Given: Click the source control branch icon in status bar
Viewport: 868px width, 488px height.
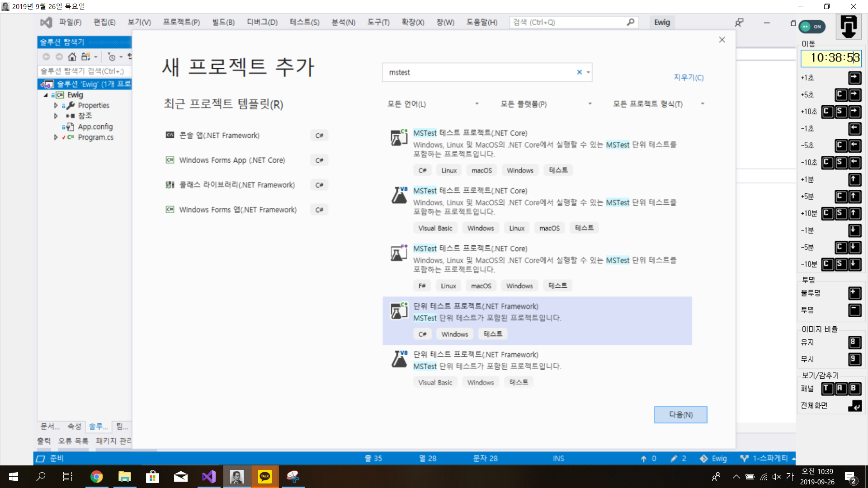Looking at the screenshot, I should [744, 458].
